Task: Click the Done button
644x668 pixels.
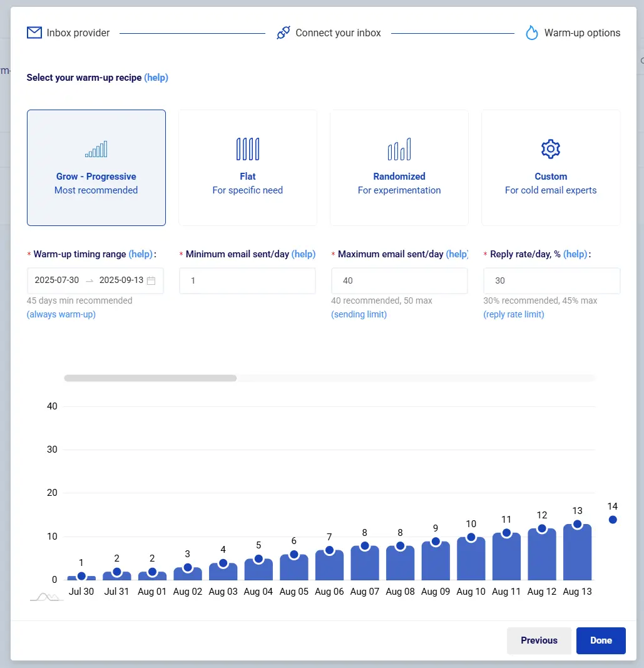Action: [601, 640]
